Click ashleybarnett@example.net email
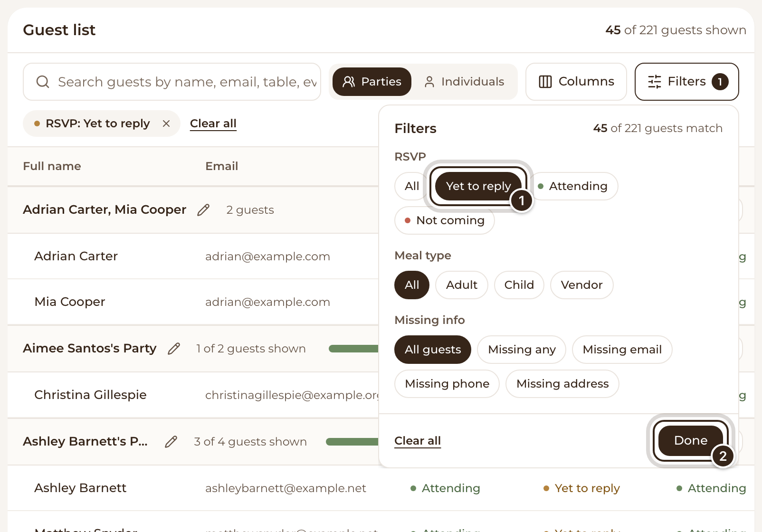Viewport: 762px width, 532px height. pos(286,488)
